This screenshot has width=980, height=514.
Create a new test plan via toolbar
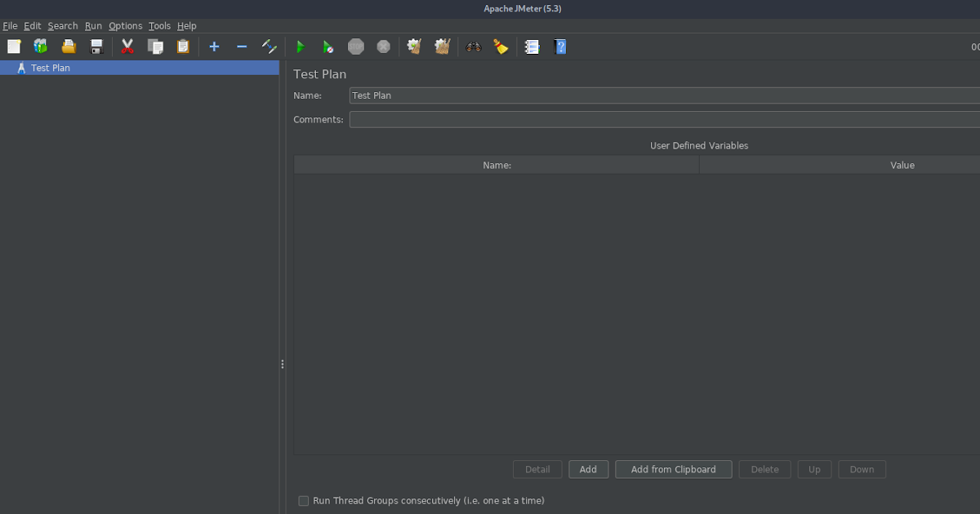14,47
